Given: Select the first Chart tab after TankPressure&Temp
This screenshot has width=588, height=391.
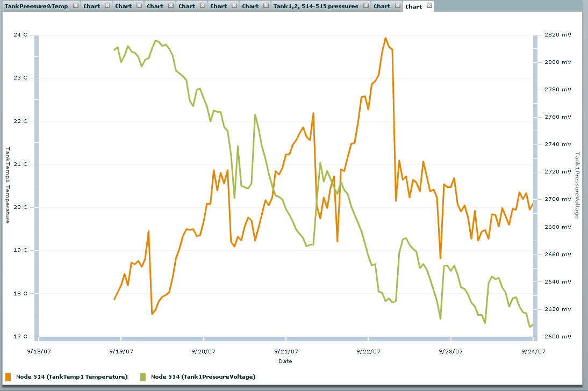Looking at the screenshot, I should pos(91,6).
